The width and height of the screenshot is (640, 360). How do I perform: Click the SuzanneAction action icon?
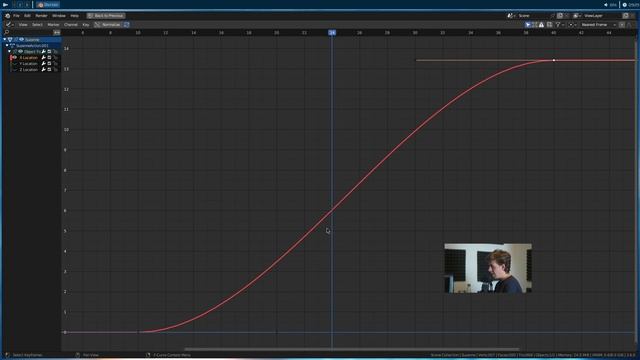click(12, 45)
